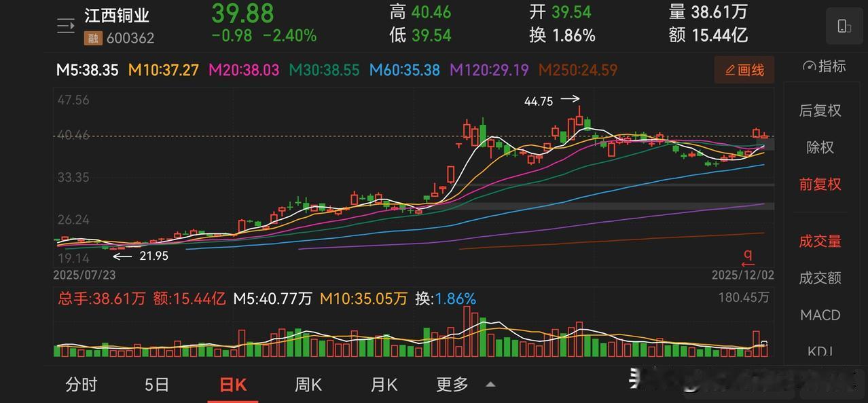Viewport: 868px width, 403px height.
Task: Select 后复权 price adjustment
Action: point(820,111)
